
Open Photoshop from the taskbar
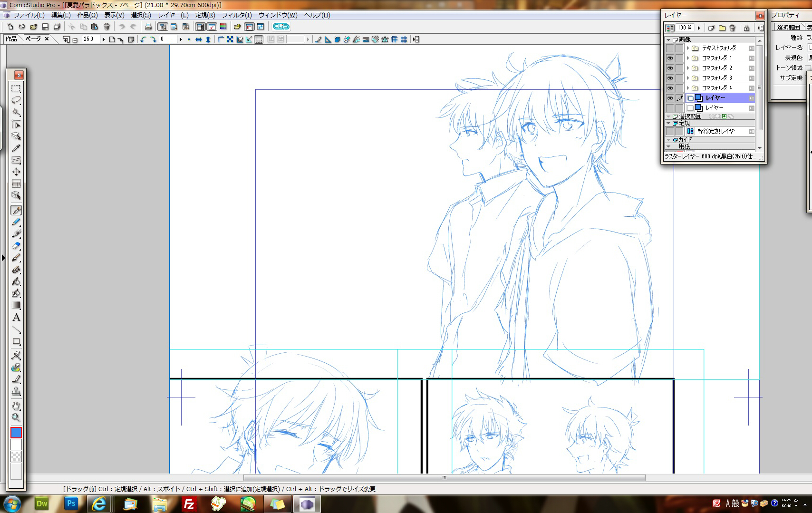[71, 504]
